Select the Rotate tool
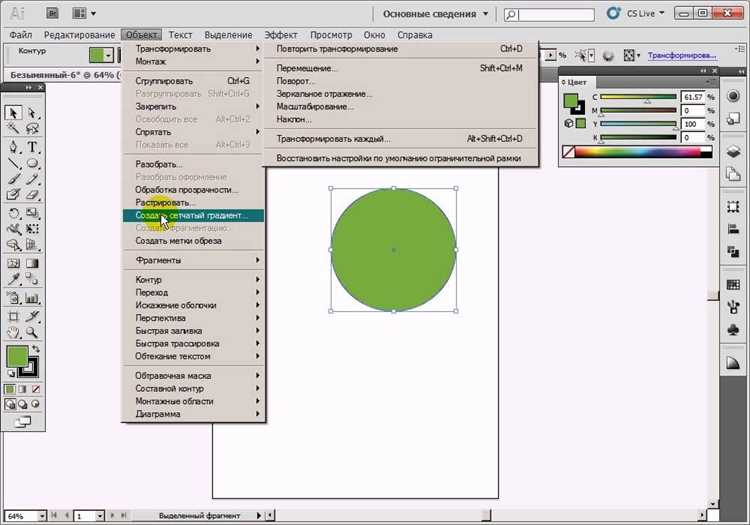The width and height of the screenshot is (750, 525). click(13, 213)
